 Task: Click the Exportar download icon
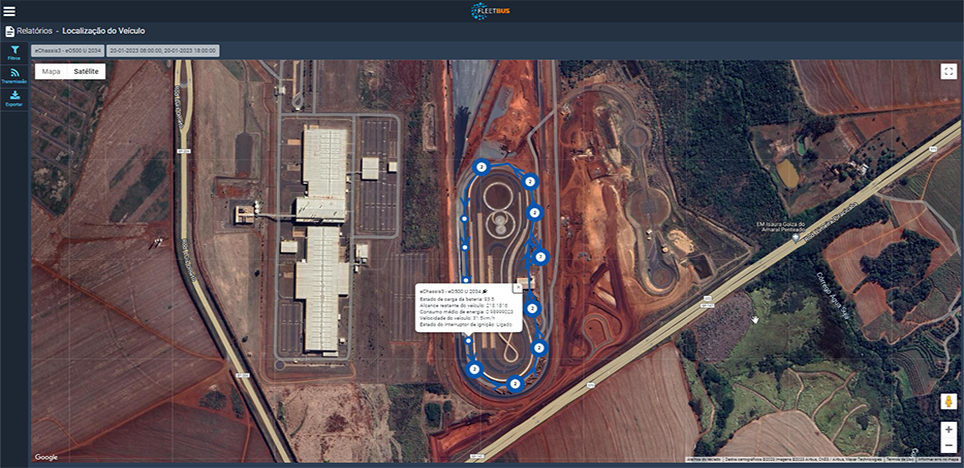[14, 97]
